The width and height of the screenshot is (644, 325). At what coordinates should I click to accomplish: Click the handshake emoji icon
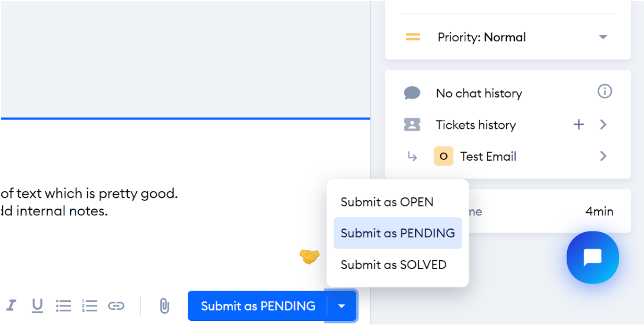[309, 257]
